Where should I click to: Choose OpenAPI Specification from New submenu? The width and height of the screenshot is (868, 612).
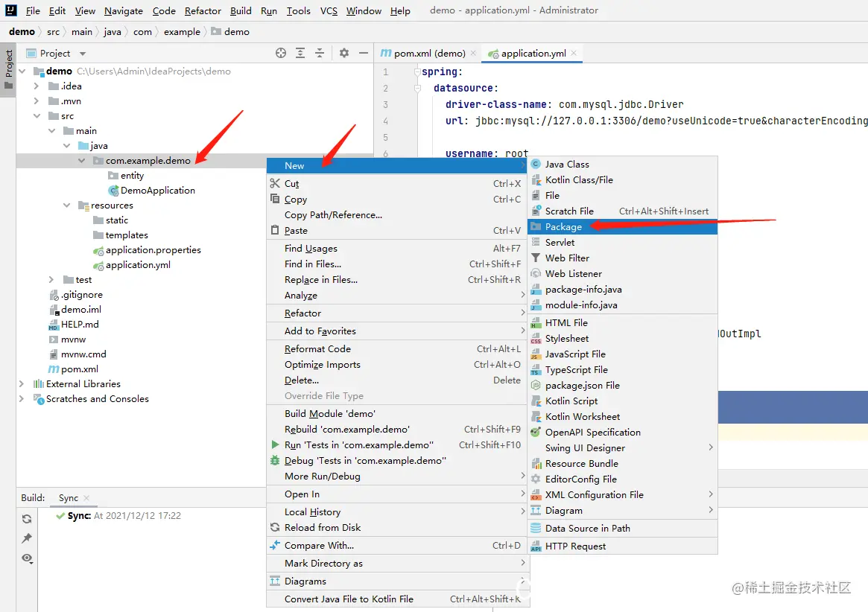622,432
